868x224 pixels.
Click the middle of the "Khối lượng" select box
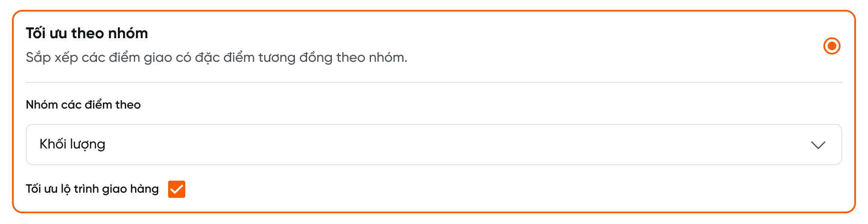pos(433,145)
